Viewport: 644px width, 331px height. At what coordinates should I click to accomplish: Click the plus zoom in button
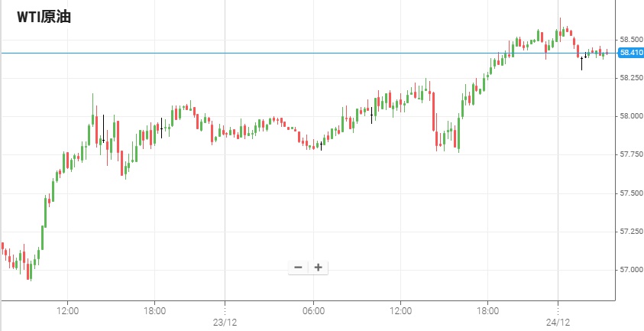[x=318, y=268]
